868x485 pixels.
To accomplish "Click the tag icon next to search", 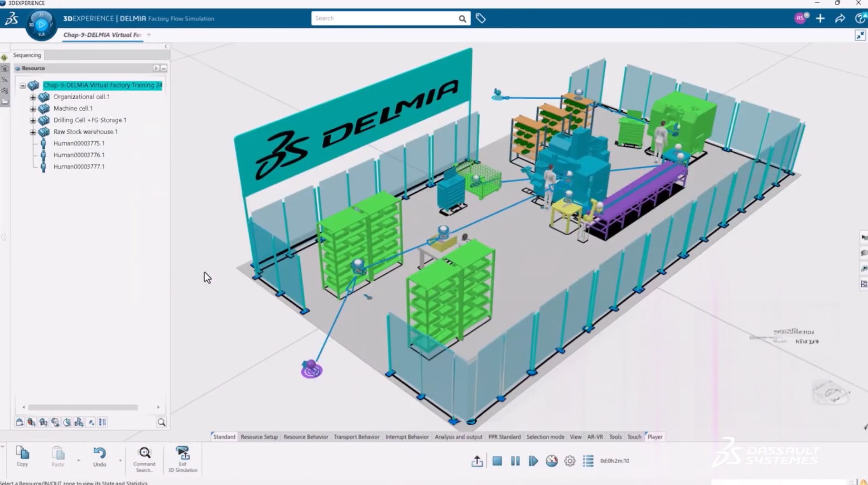I will pyautogui.click(x=481, y=19).
